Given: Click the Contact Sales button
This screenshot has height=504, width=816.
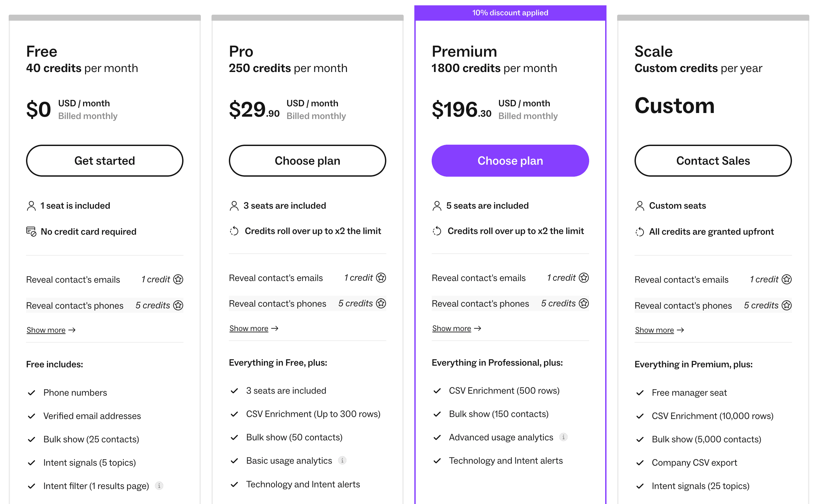Looking at the screenshot, I should 713,161.
